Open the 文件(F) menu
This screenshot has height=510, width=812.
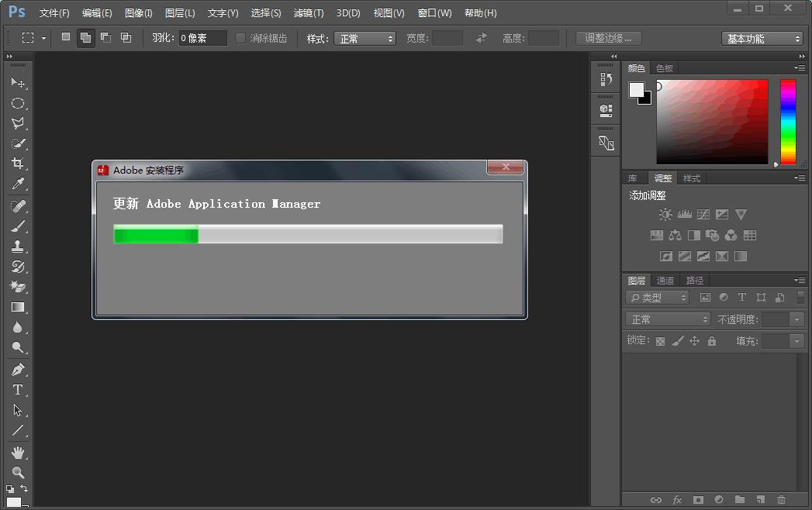54,13
